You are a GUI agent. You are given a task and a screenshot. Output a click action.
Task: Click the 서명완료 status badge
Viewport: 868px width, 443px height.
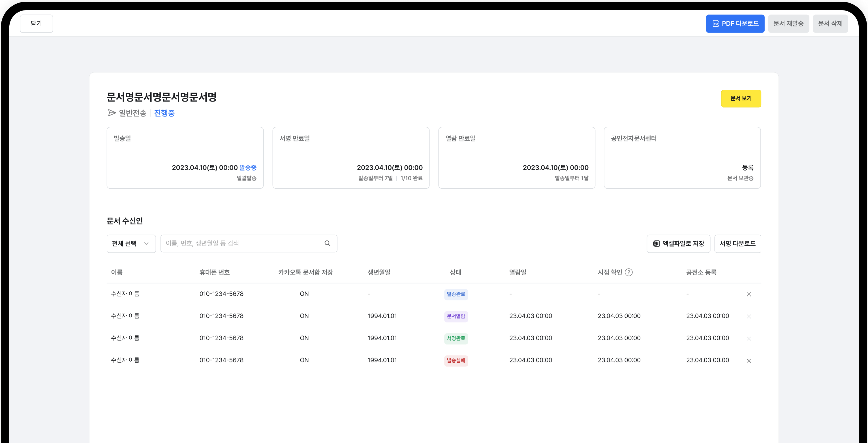pyautogui.click(x=456, y=338)
